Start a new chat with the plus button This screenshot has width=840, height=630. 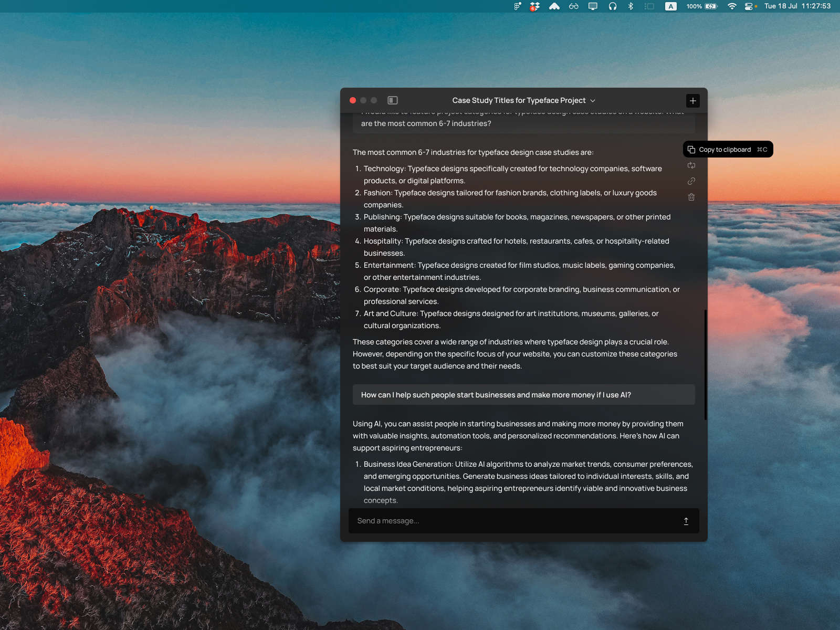tap(693, 101)
